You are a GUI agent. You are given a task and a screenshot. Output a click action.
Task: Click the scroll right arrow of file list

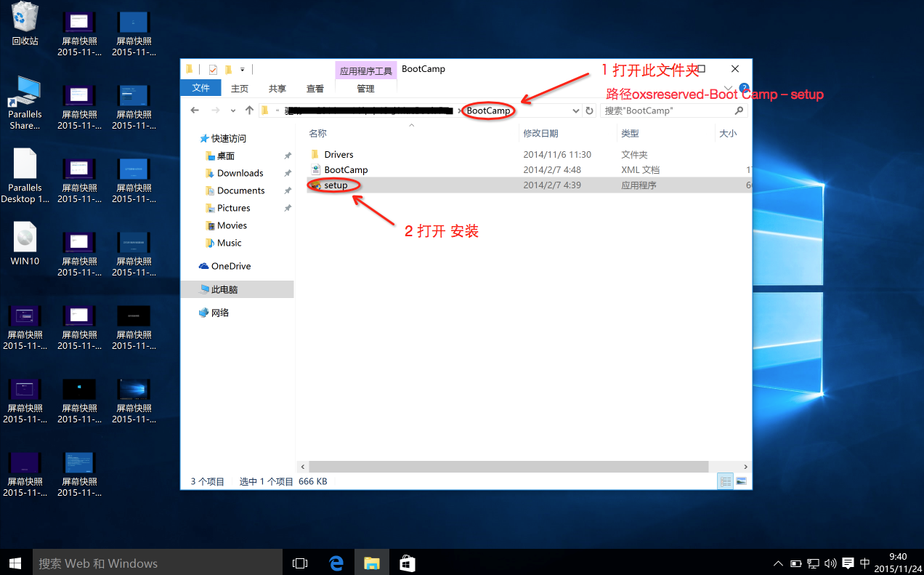(745, 467)
